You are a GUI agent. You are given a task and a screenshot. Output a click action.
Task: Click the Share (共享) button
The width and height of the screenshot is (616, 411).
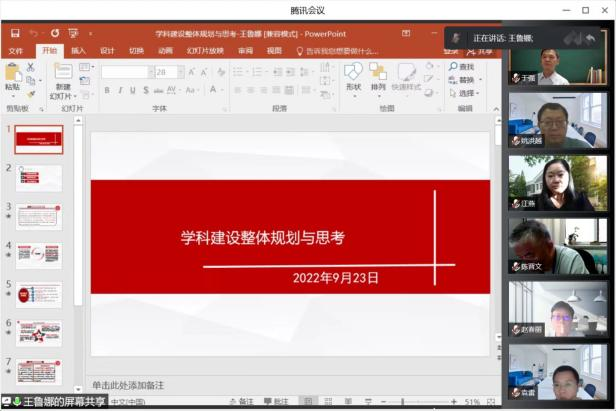point(484,50)
